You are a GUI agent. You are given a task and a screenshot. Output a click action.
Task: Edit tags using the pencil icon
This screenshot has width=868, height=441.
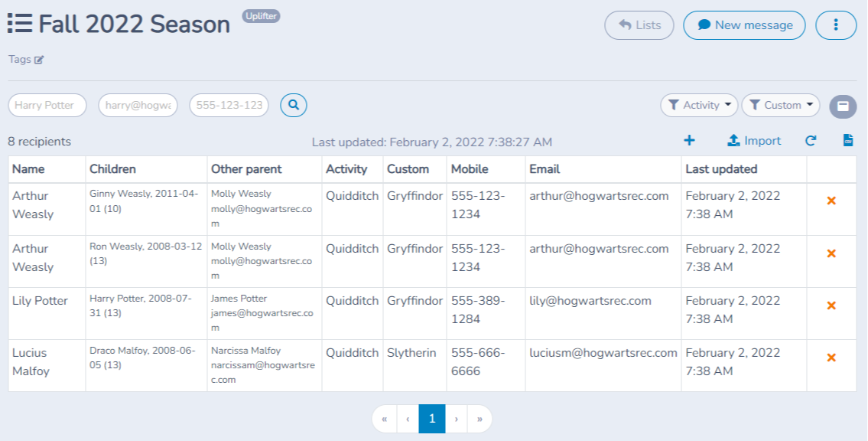tap(39, 60)
